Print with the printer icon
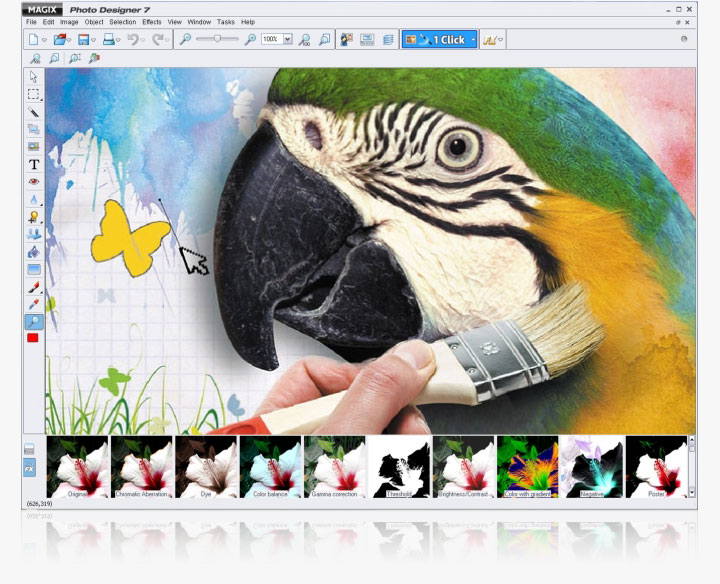The width and height of the screenshot is (720, 584). point(108,39)
